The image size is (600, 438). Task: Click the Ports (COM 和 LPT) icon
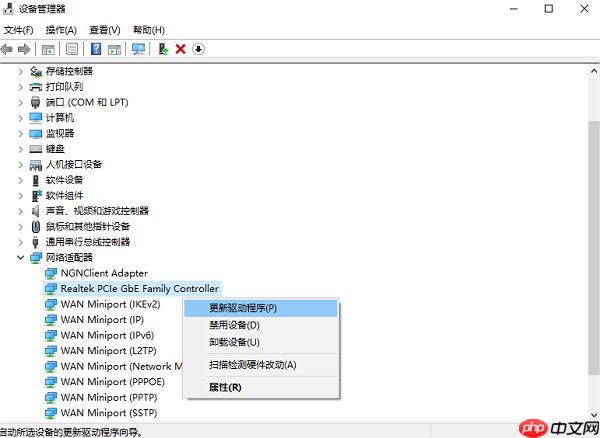pos(36,103)
